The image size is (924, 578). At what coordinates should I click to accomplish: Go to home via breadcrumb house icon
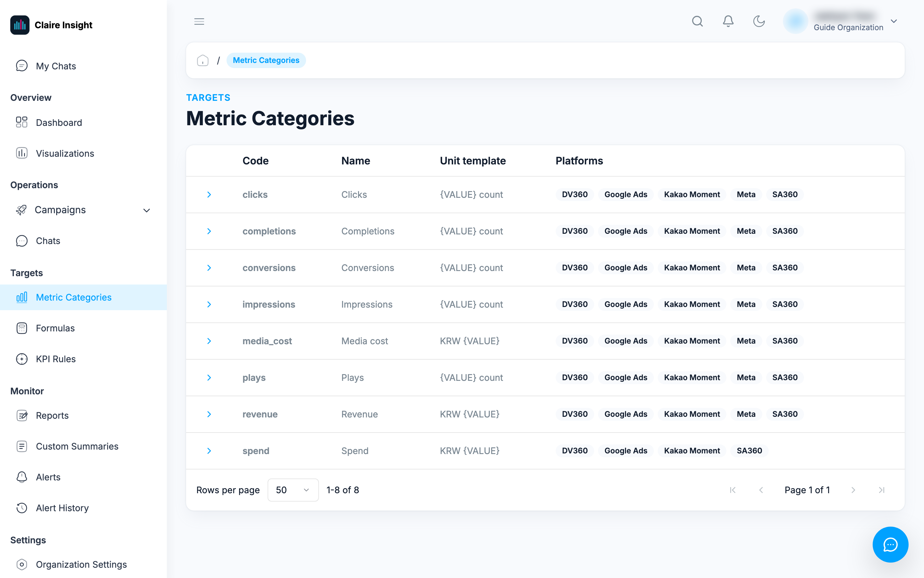(203, 60)
